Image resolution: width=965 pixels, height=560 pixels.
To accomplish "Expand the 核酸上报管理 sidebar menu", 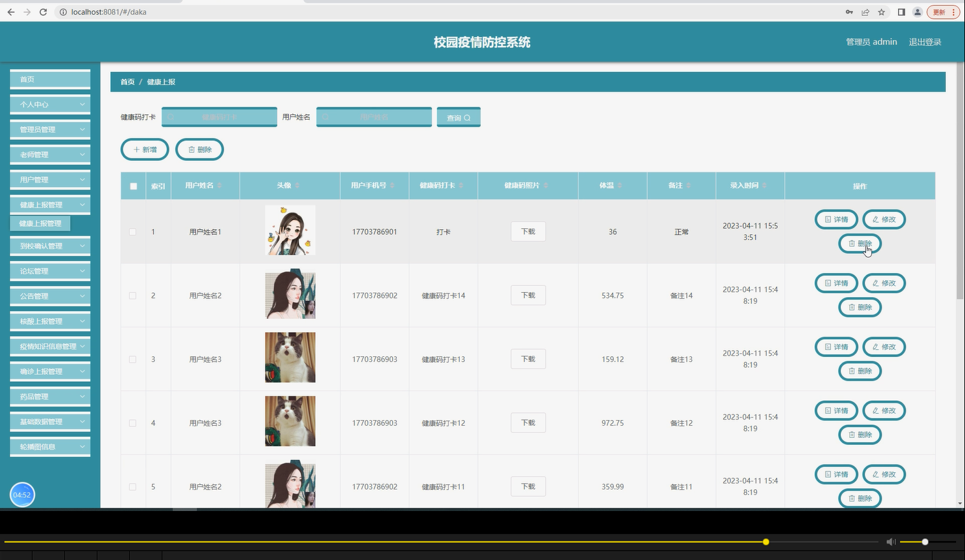I will tap(50, 321).
